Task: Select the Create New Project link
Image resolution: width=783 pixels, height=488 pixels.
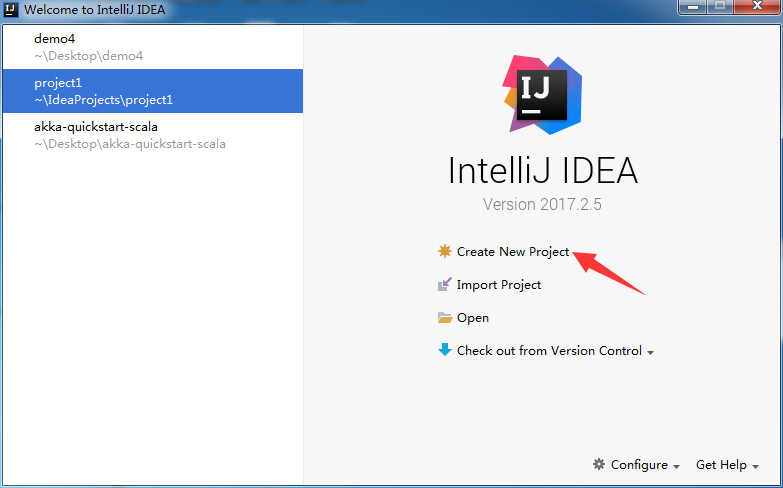Action: tap(513, 252)
